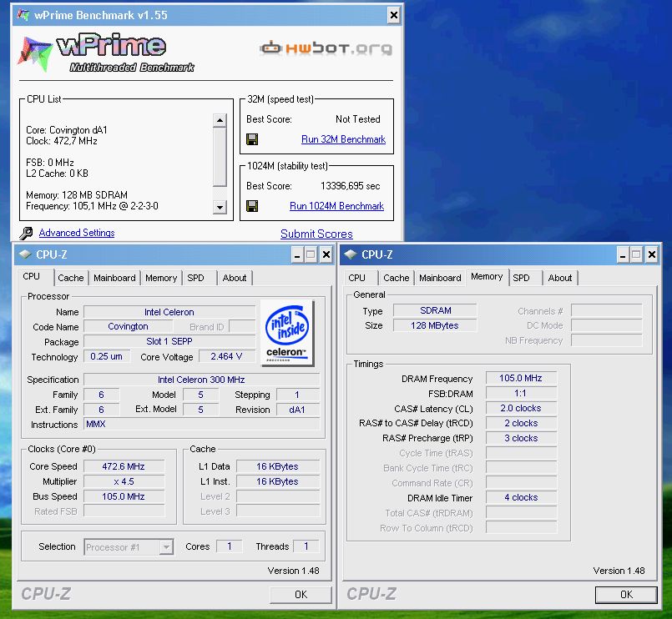Open About tab in right CPU-Z
Viewport: 672px width, 619px height.
[560, 278]
